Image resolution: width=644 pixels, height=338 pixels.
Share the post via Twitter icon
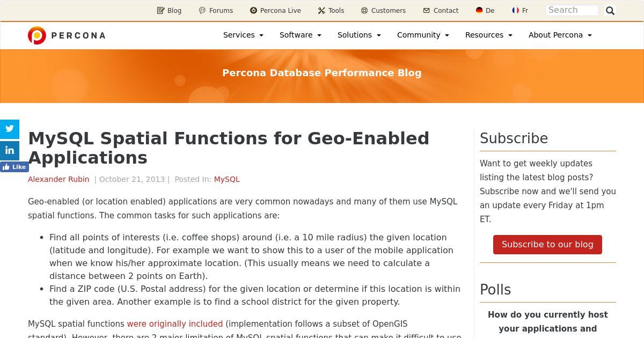point(10,129)
